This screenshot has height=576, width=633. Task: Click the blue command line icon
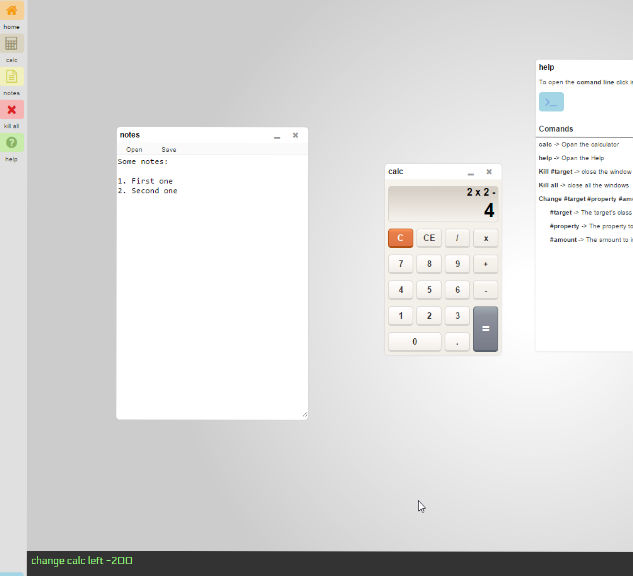click(551, 102)
